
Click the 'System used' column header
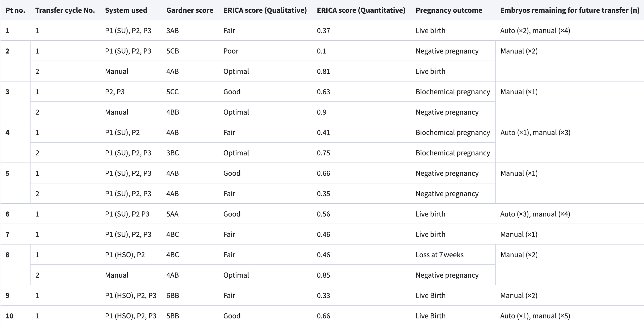(x=126, y=10)
